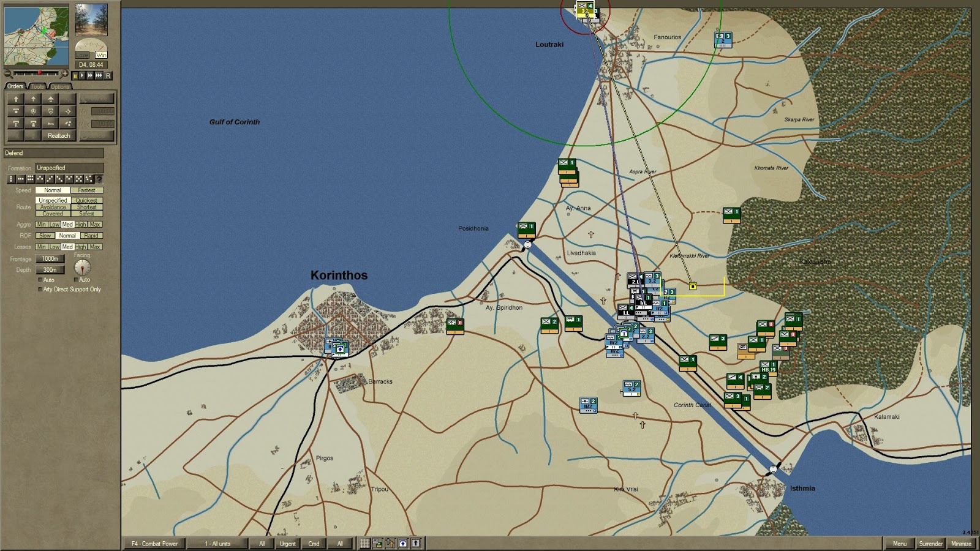Enable Arty Direct Support Only checkbox

tap(40, 290)
